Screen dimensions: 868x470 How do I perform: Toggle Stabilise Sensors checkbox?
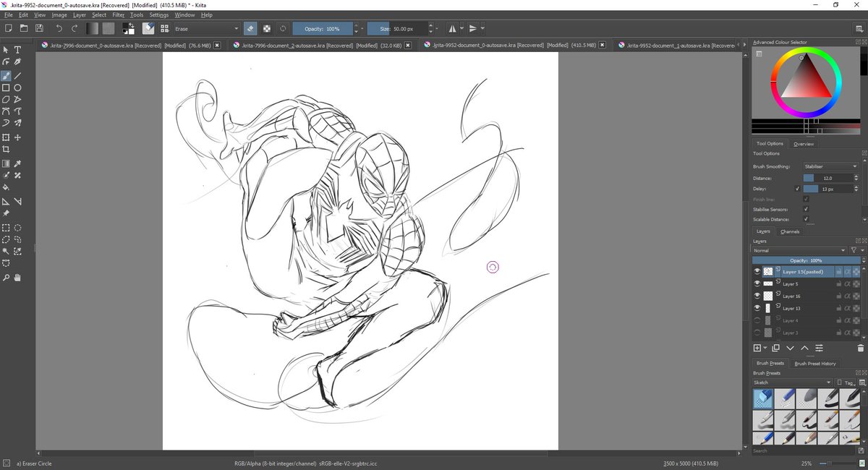pos(806,209)
